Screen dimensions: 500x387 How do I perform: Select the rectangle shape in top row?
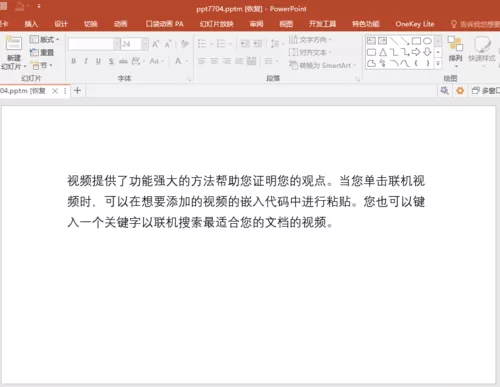(416, 41)
